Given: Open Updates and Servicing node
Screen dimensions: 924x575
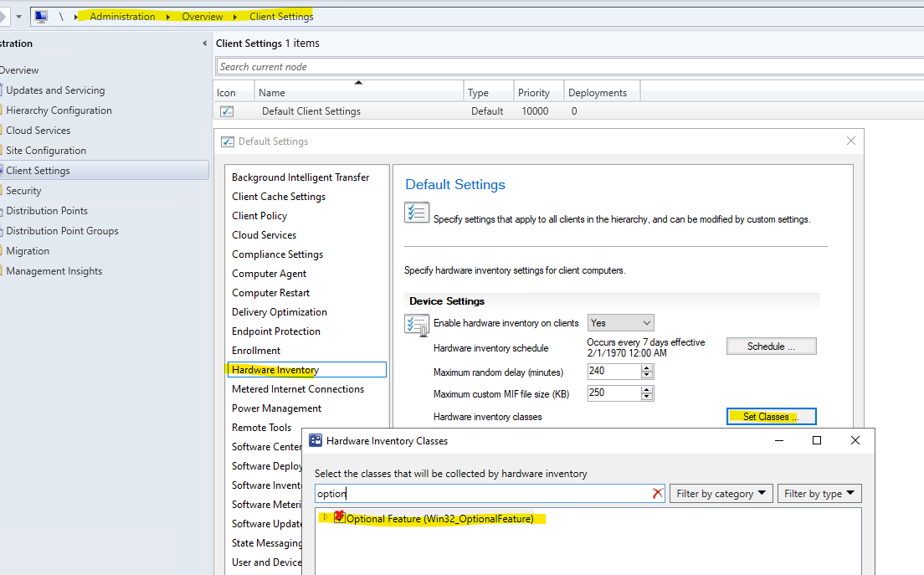Looking at the screenshot, I should 55,90.
